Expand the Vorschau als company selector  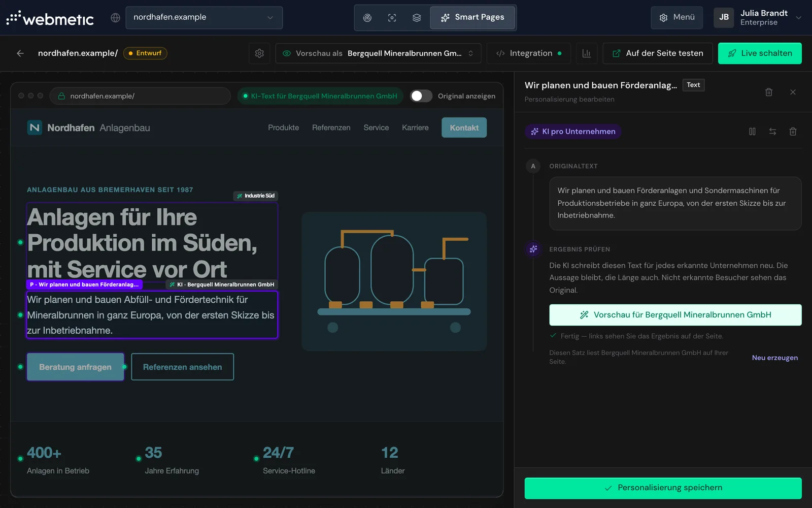pyautogui.click(x=378, y=53)
